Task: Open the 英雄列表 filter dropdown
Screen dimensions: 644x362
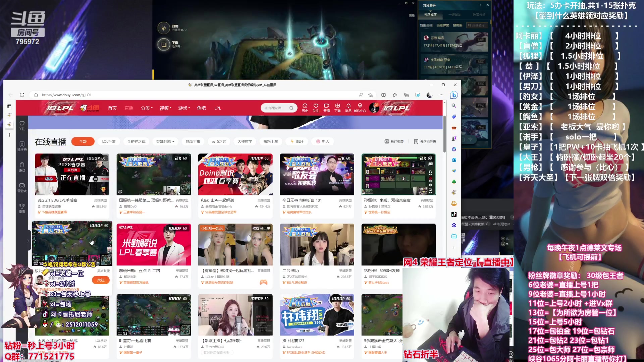Action: coord(165,141)
